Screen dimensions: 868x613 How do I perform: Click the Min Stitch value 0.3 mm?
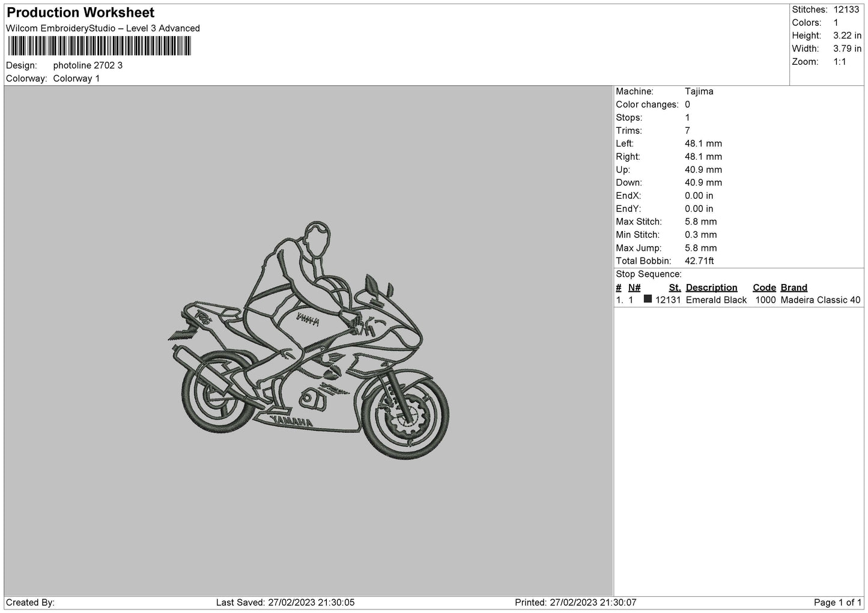tap(701, 235)
